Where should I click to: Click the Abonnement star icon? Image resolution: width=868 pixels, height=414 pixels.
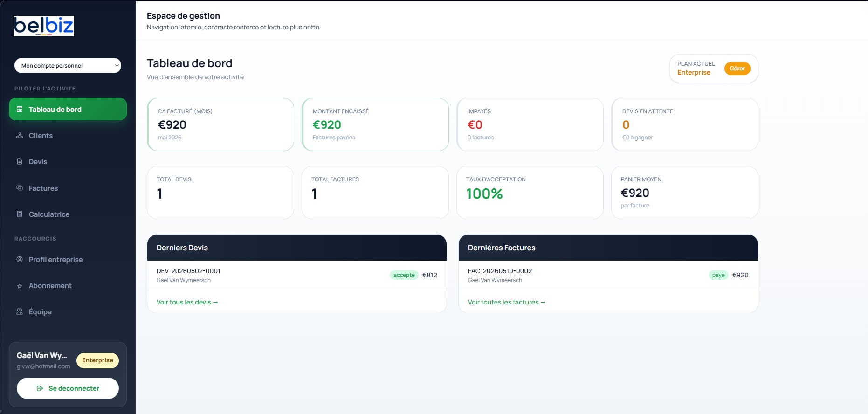coord(20,286)
